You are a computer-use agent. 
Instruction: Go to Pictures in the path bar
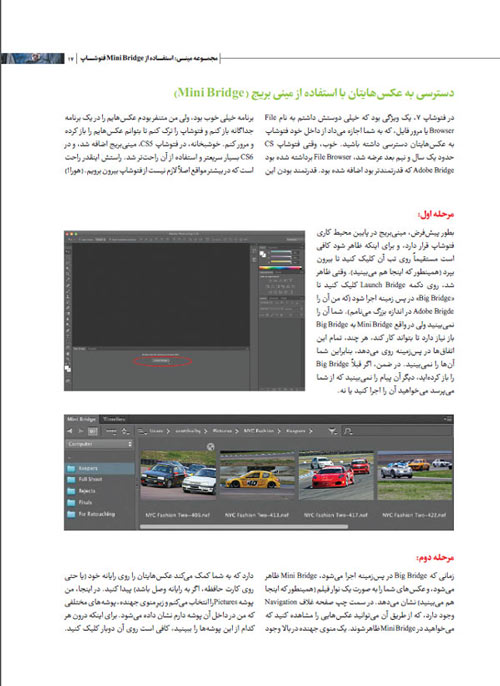tap(222, 431)
